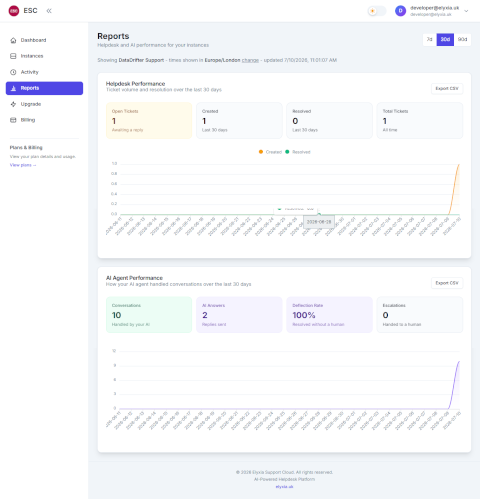Image resolution: width=480 pixels, height=499 pixels.
Task: Toggle Created series in chart legend
Action: point(270,152)
